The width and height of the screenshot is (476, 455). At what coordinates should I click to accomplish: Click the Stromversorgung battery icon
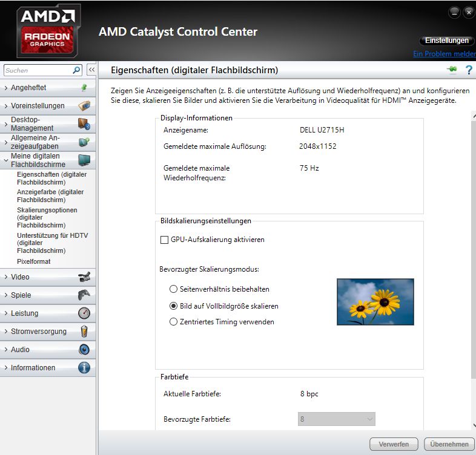pyautogui.click(x=84, y=331)
